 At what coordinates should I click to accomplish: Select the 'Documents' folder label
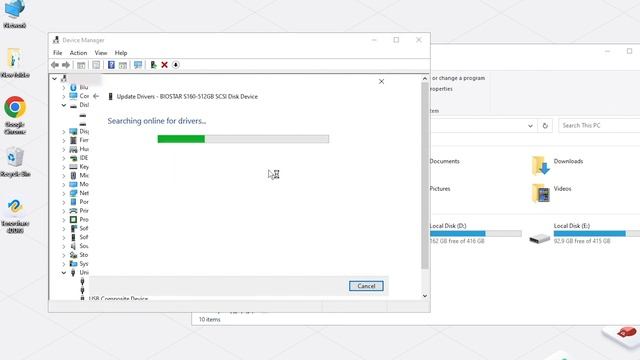444,161
